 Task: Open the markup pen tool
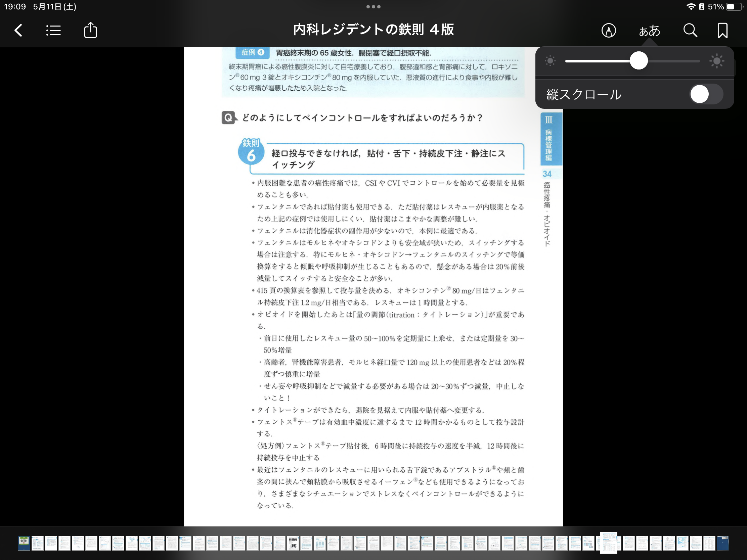coord(609,30)
